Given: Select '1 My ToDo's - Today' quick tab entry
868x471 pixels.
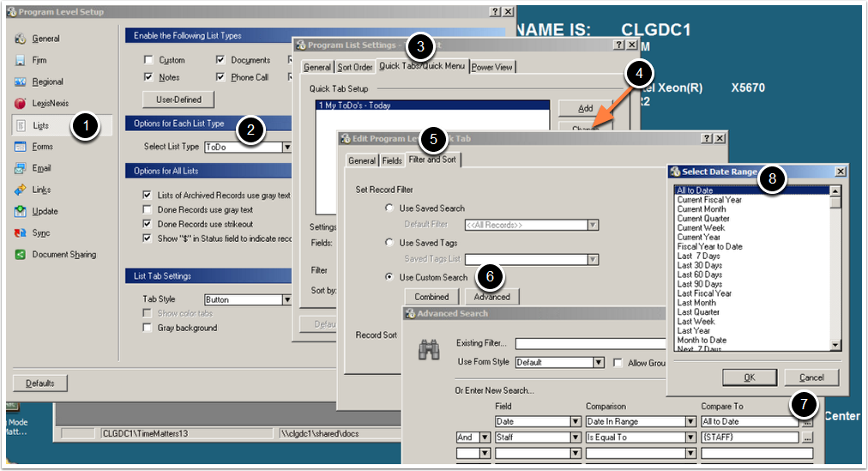Looking at the screenshot, I should 432,106.
